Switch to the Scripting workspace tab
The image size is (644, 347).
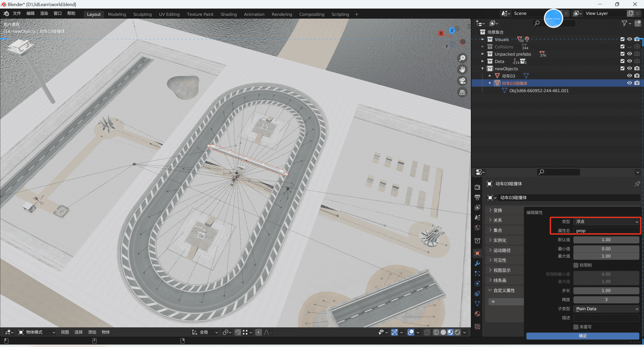tap(340, 14)
